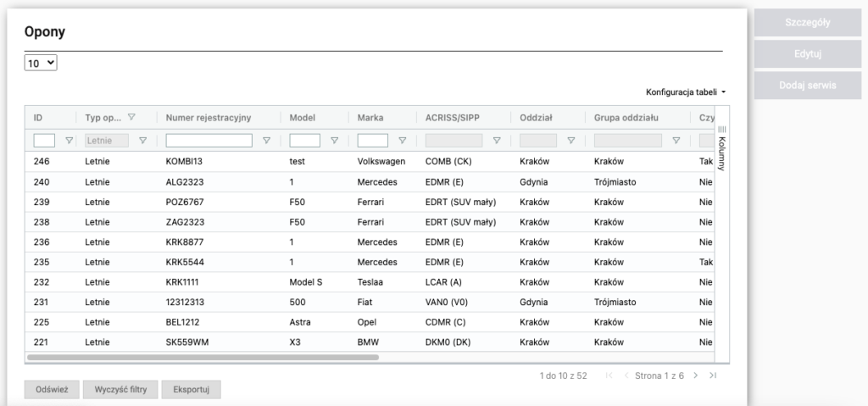Select row with registration KOMBI13

click(186, 159)
